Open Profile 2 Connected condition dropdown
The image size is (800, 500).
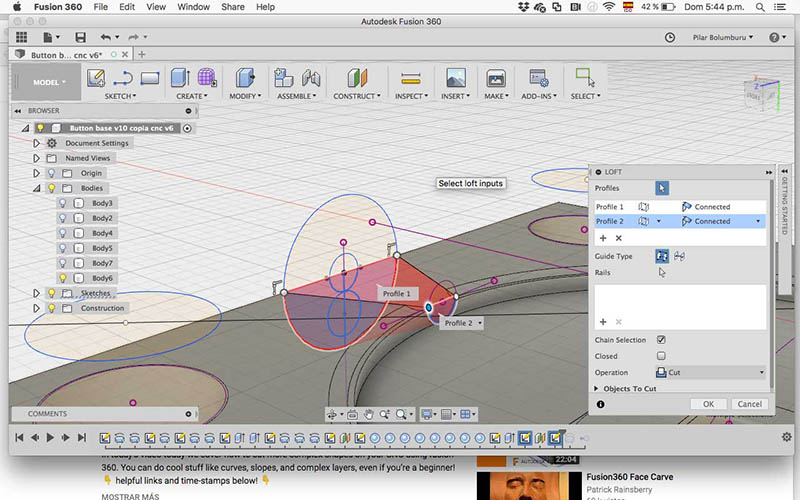click(758, 221)
